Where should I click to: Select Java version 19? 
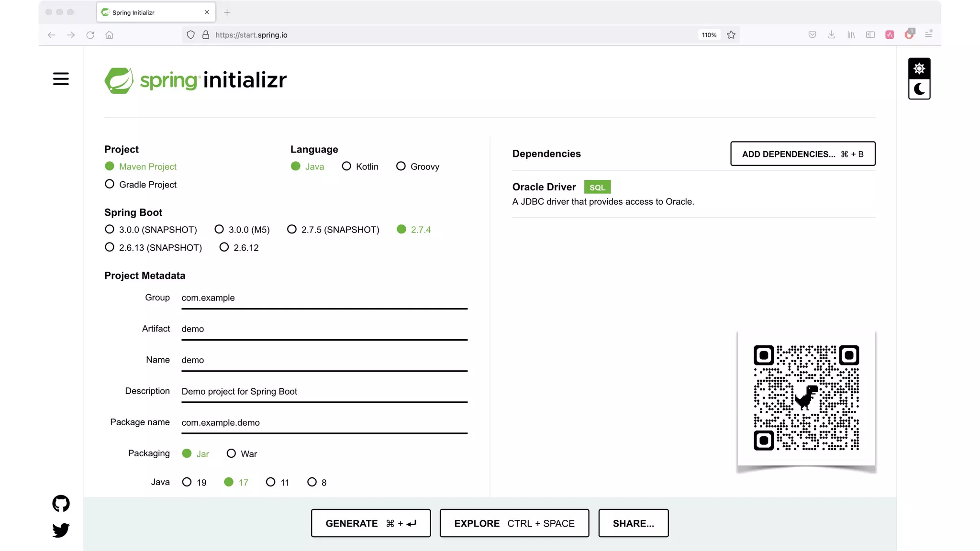click(x=194, y=483)
